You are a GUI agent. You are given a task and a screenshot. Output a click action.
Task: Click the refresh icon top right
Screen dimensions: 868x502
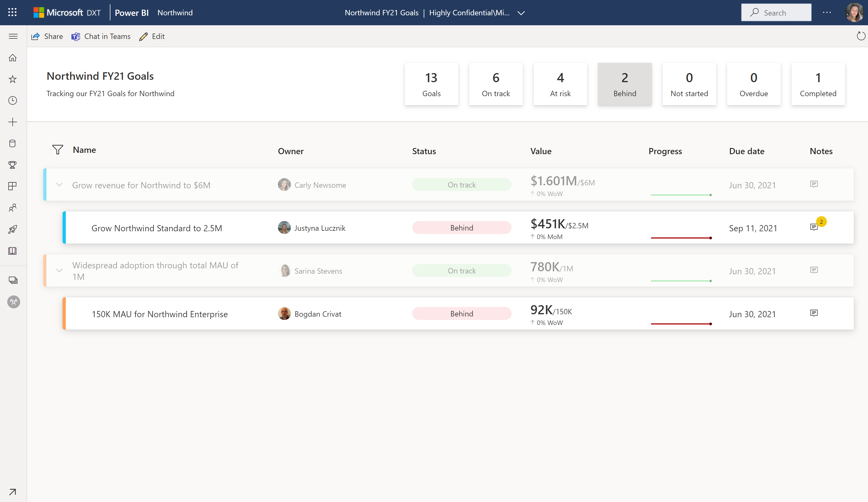pos(860,36)
